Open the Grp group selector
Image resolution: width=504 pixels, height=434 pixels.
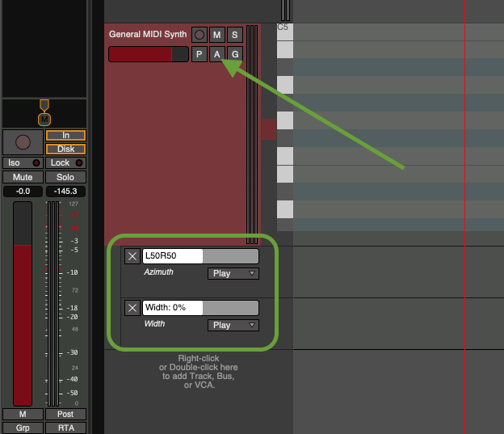23,428
